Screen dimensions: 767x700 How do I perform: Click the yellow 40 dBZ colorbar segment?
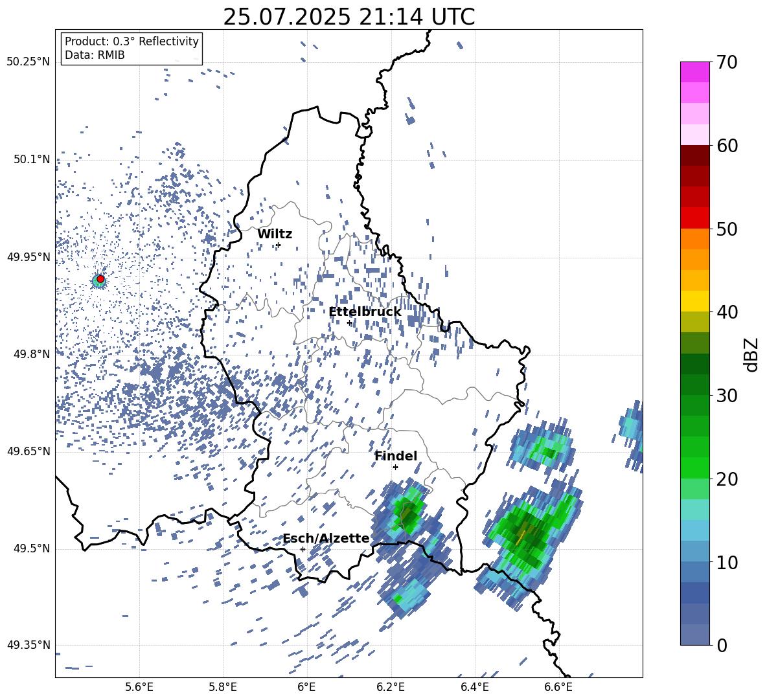(x=694, y=301)
